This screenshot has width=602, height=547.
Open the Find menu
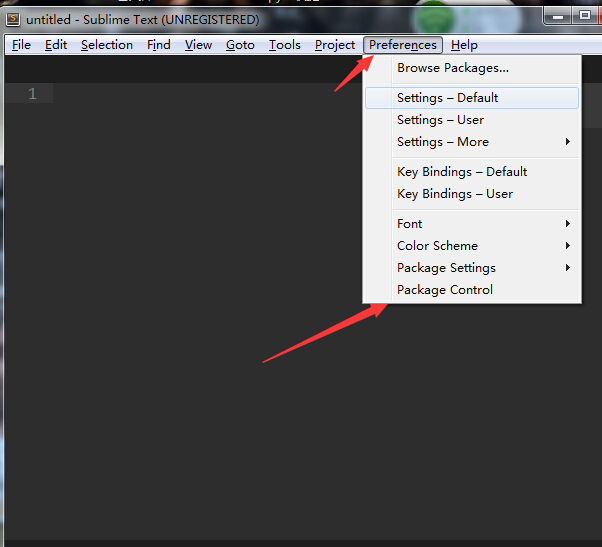pyautogui.click(x=159, y=45)
